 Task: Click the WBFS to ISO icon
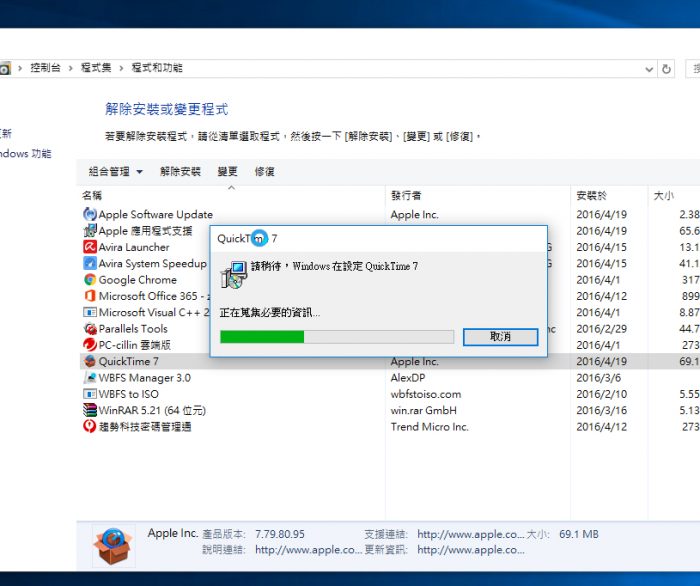[90, 394]
